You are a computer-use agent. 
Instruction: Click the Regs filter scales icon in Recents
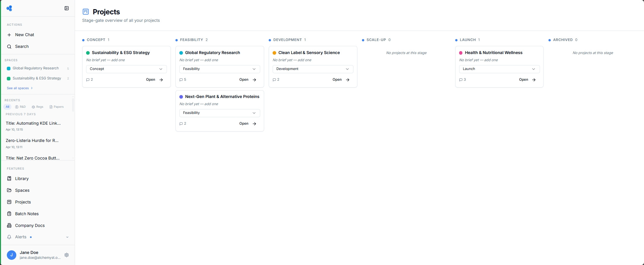click(33, 107)
